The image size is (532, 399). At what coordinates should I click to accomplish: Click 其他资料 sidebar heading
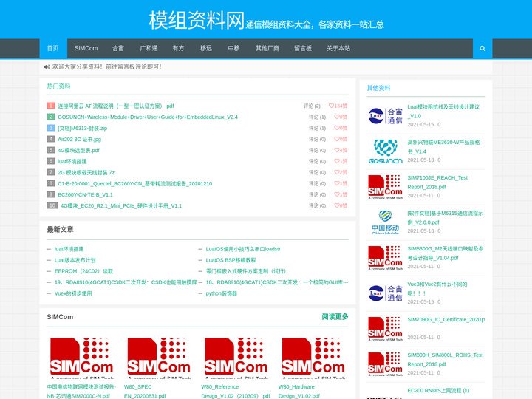click(x=378, y=88)
